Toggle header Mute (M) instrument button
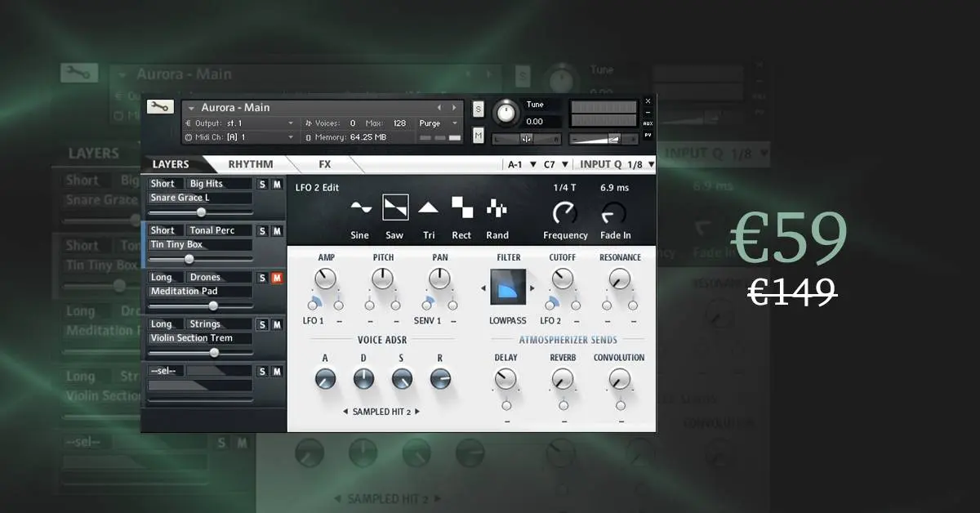The height and width of the screenshot is (513, 980). click(x=478, y=135)
